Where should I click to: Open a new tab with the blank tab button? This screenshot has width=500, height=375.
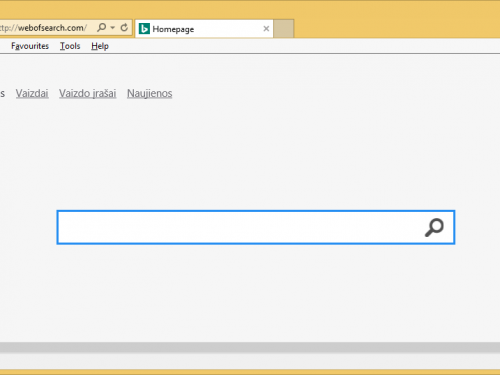pos(284,29)
